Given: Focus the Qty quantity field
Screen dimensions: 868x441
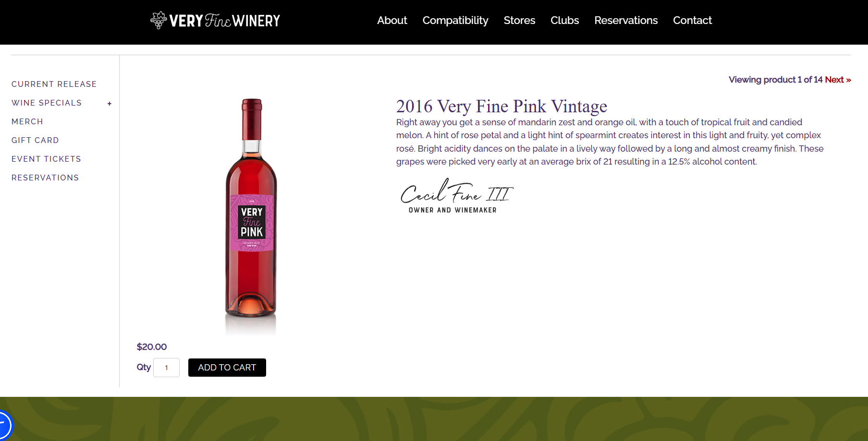Looking at the screenshot, I should click(166, 368).
